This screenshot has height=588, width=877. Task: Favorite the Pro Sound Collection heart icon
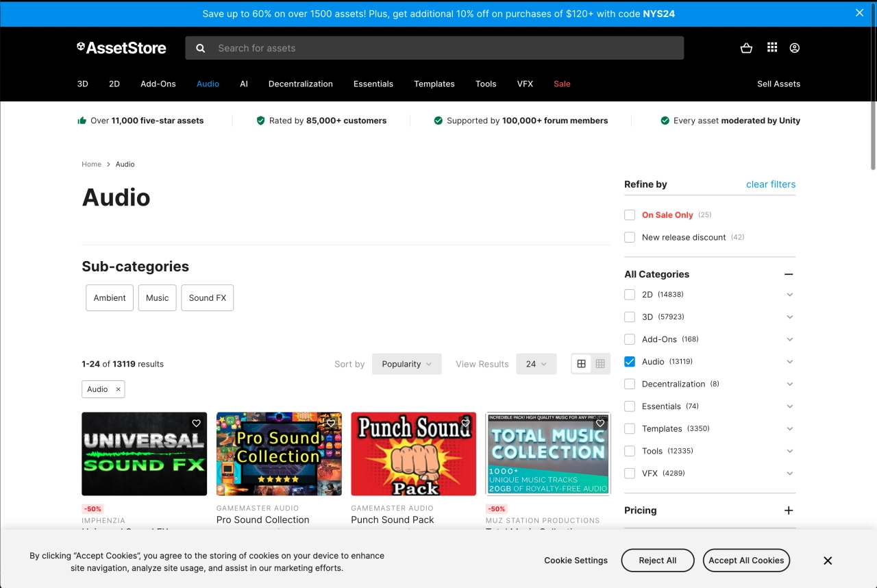click(x=331, y=424)
